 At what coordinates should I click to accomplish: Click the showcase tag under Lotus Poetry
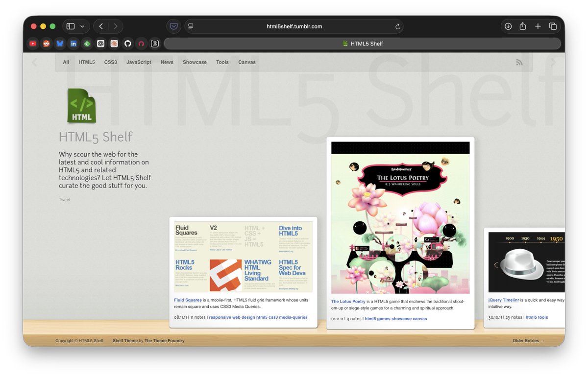402,319
